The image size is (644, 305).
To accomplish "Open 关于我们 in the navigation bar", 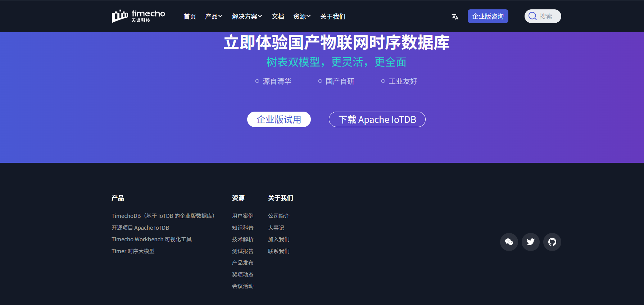I will [x=333, y=17].
